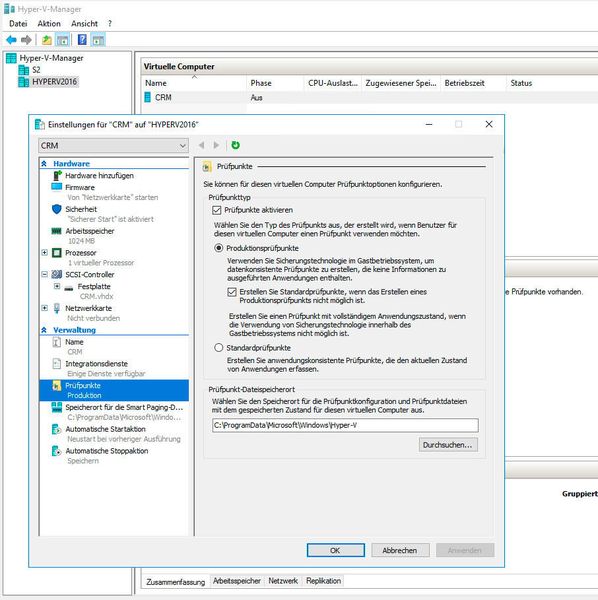Image resolution: width=598 pixels, height=600 pixels.
Task: Open the Ansicht menu
Action: (84, 24)
